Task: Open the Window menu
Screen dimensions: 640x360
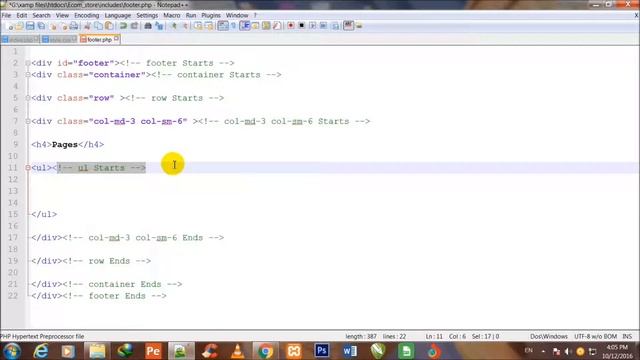Action: [x=237, y=16]
